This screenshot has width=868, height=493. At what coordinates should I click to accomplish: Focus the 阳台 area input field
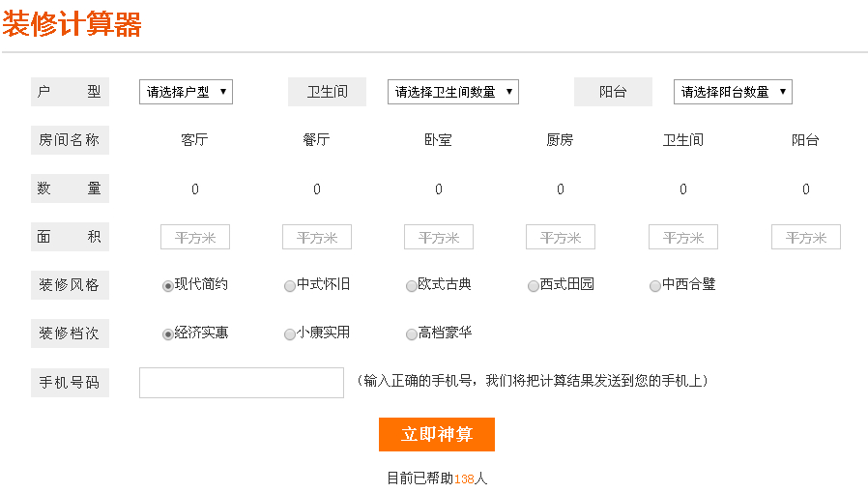pyautogui.click(x=805, y=238)
